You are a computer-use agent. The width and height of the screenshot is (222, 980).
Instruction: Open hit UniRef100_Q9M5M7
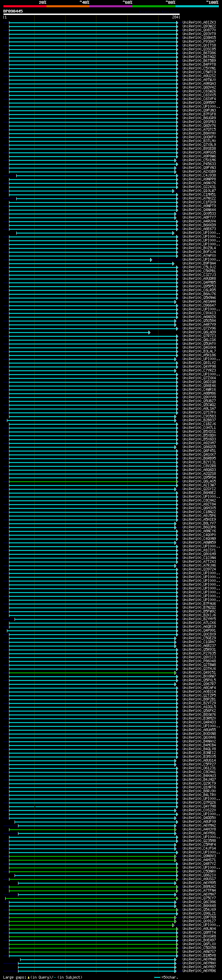[x=199, y=103]
